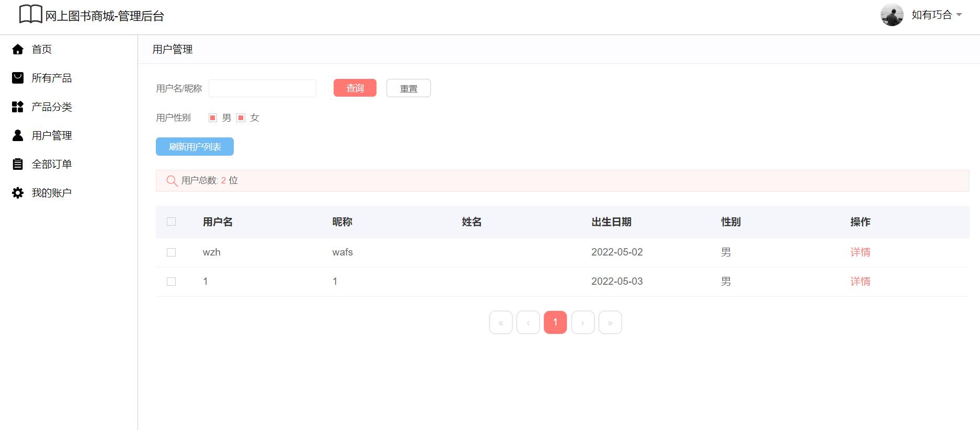
Task: Click the date cell 2022-05-03
Action: tap(617, 282)
